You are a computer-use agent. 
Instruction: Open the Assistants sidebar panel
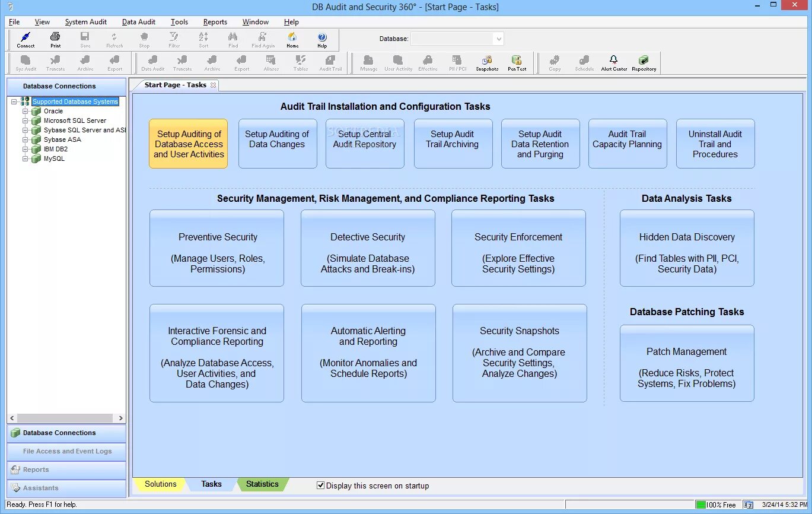pyautogui.click(x=66, y=488)
